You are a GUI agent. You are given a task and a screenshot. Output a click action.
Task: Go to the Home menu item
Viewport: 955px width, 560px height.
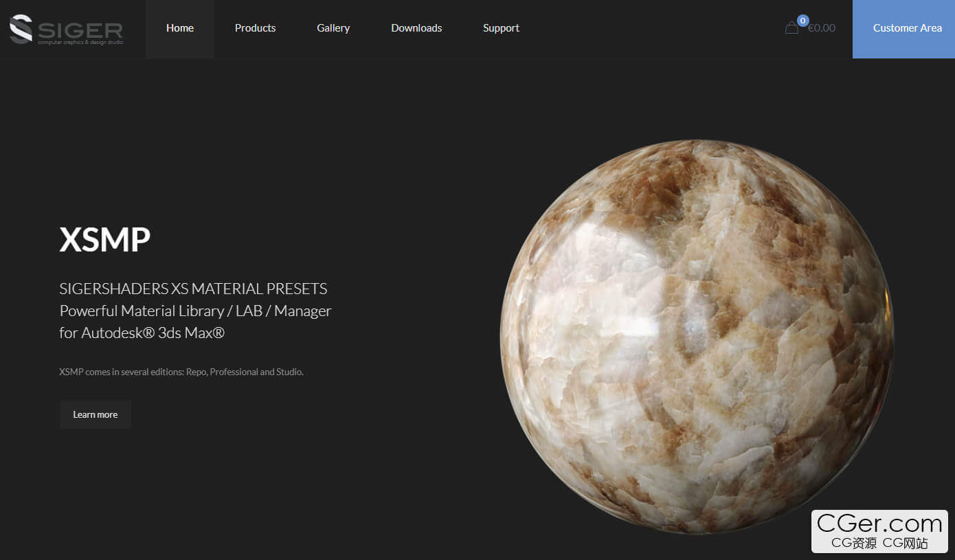[180, 28]
